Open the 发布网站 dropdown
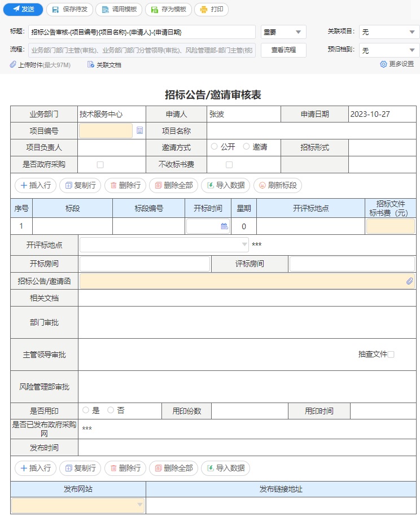The image size is (420, 516). 78,505
